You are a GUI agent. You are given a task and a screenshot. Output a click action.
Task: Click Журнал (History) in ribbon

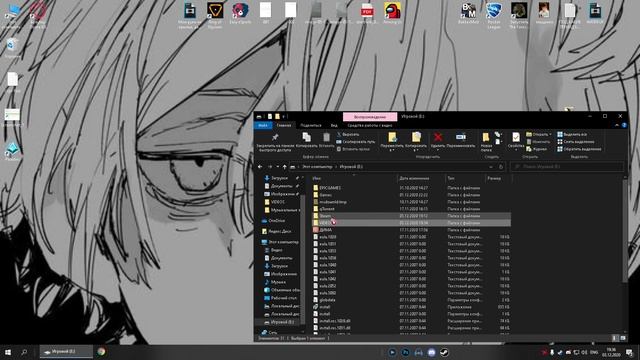[x=537, y=149]
